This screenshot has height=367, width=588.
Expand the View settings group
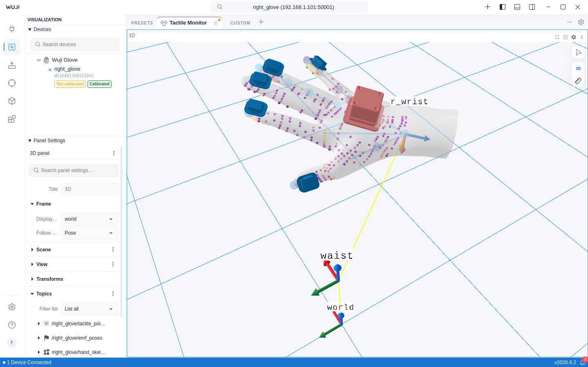[x=32, y=264]
